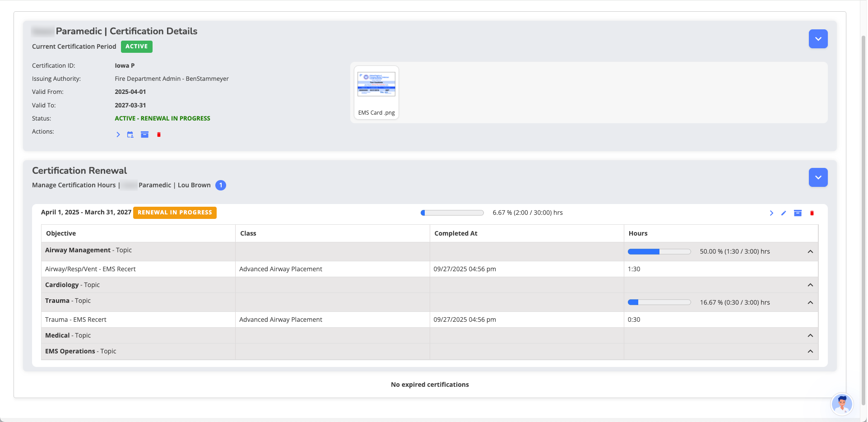This screenshot has height=422, width=868.
Task: Toggle the Medical topic row chevron
Action: [x=810, y=335]
